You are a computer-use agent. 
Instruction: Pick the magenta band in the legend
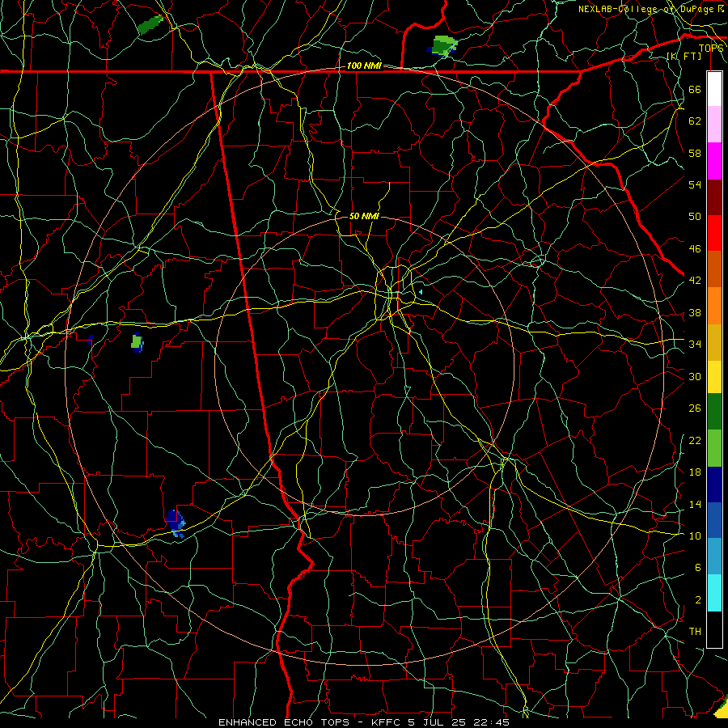click(714, 161)
